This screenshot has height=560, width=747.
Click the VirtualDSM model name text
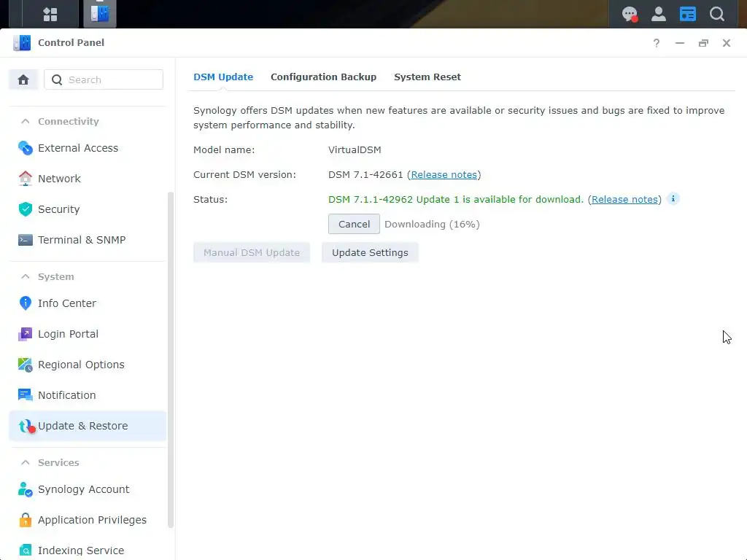coord(355,150)
